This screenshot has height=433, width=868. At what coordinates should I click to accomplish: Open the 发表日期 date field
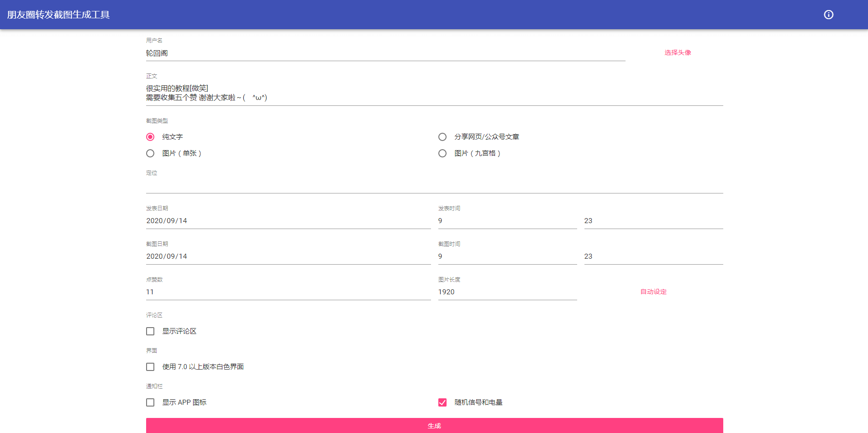pos(288,221)
